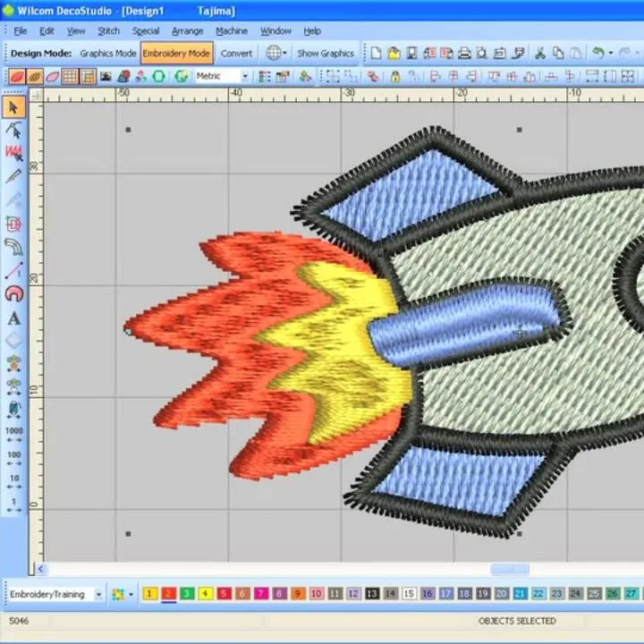
Task: Click the Print Preview magnifier icon
Action: tap(482, 53)
